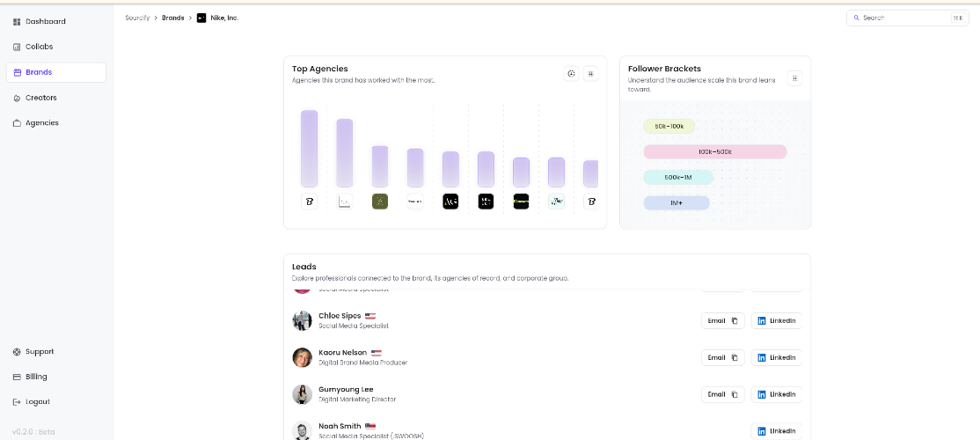Click the Follower Brackets heading
The width and height of the screenshot is (980, 440).
664,69
